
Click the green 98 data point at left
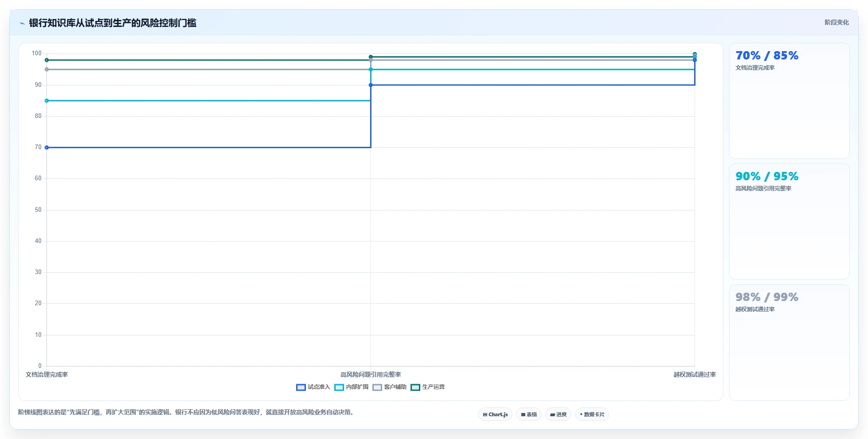click(46, 60)
